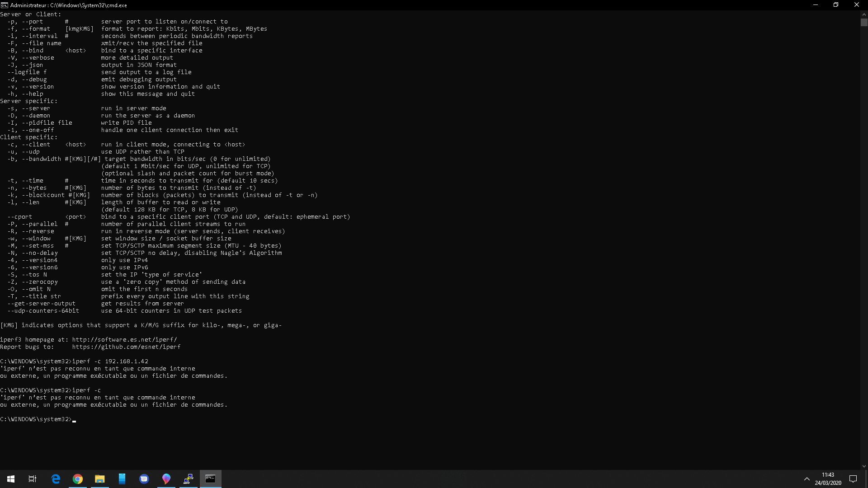Click the -Z, --zerocopy option text
Screen dimensions: 868x488
(33, 282)
